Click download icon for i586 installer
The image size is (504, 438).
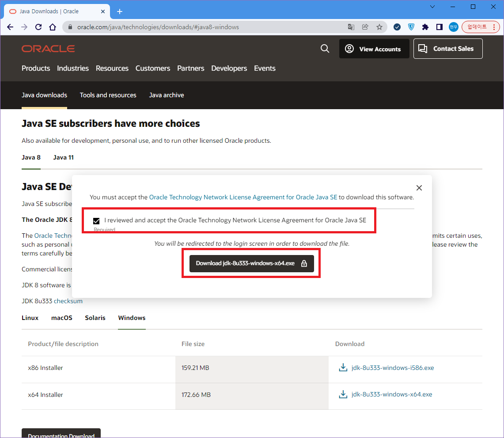(343, 367)
